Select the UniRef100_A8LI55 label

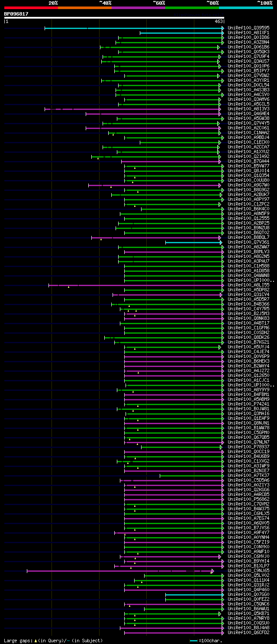point(248,285)
